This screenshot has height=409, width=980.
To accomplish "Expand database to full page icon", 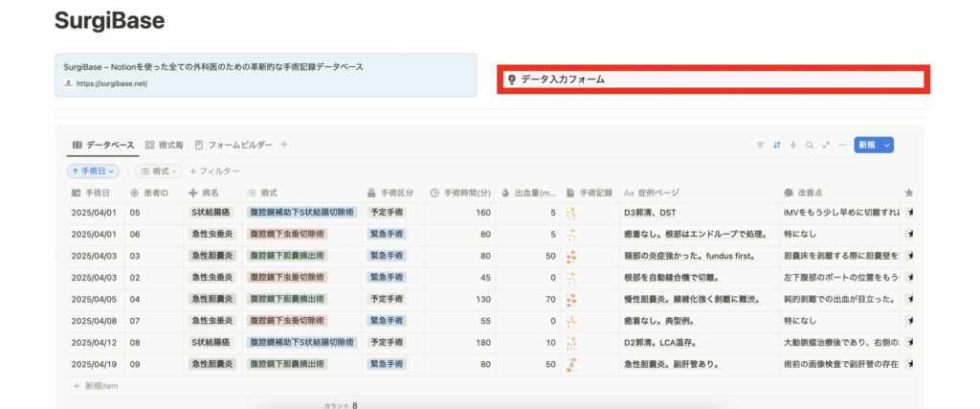I will click(826, 145).
